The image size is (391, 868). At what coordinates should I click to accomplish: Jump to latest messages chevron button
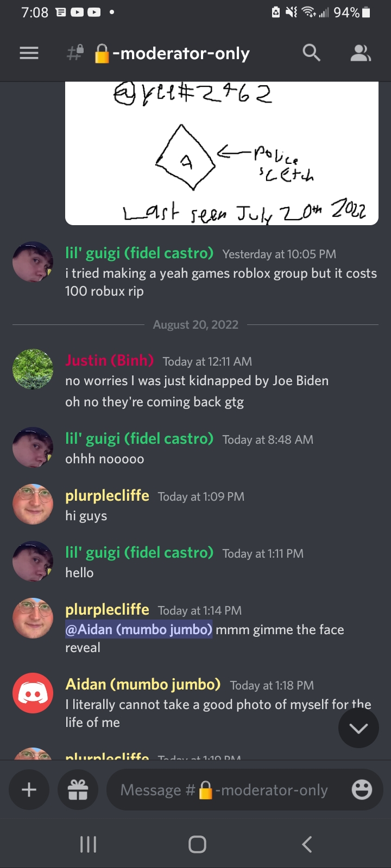tap(358, 728)
